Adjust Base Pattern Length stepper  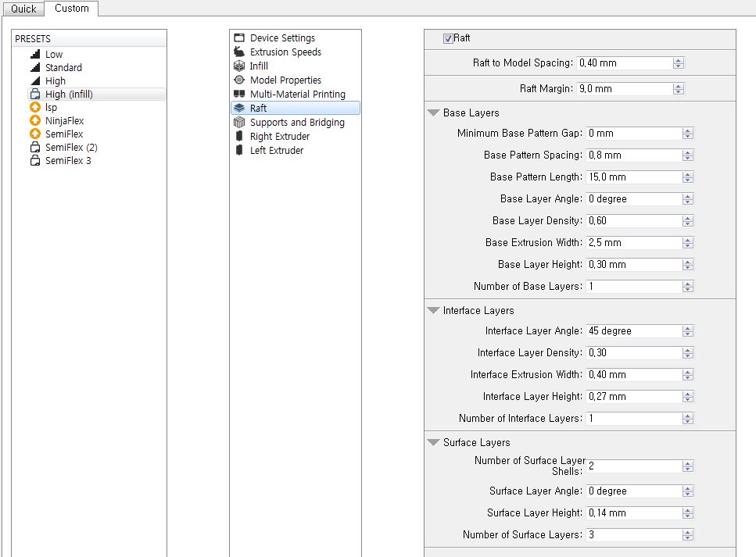pyautogui.click(x=688, y=177)
